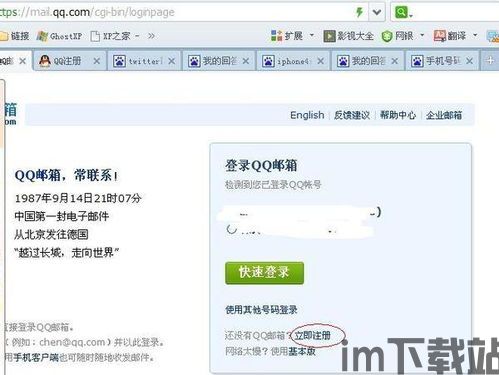Expand the bookmarks overflow chevron

pyautogui.click(x=151, y=36)
